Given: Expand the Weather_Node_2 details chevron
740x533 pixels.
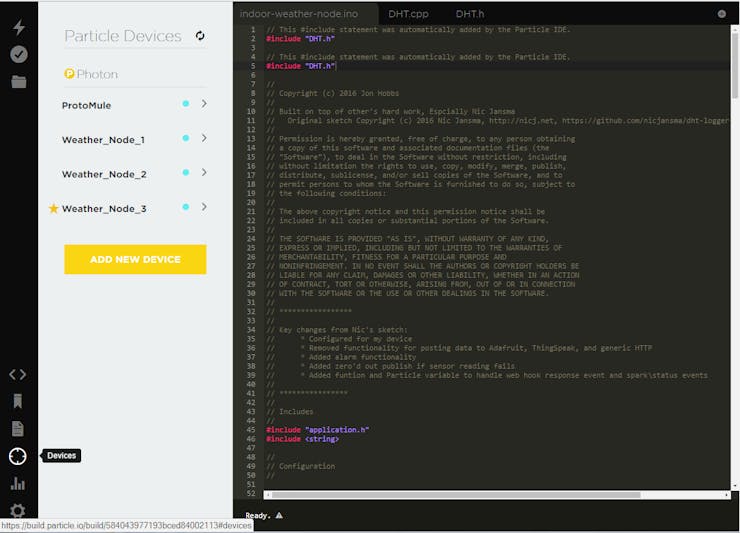Looking at the screenshot, I should (204, 172).
